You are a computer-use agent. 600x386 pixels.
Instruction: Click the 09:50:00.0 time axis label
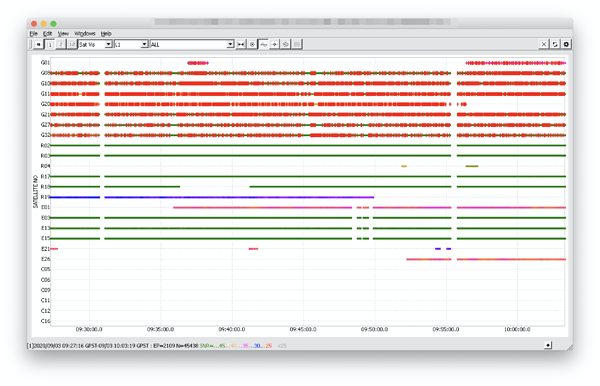click(374, 329)
